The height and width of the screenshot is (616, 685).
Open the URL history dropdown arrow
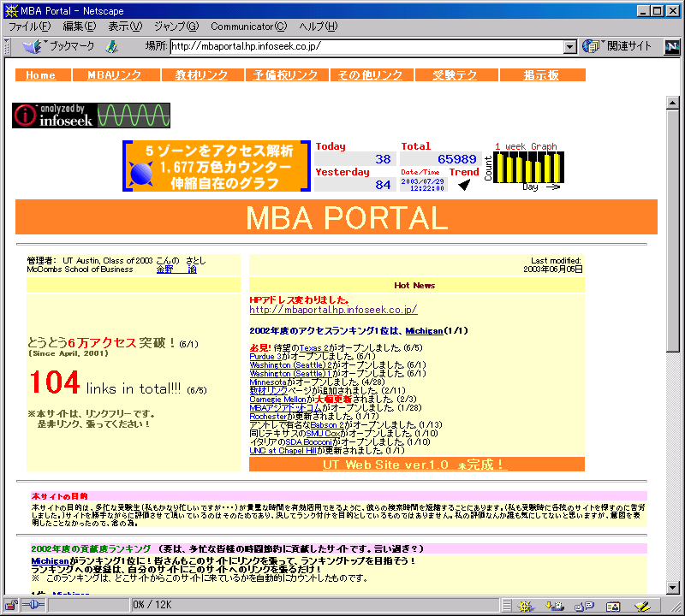tap(569, 47)
